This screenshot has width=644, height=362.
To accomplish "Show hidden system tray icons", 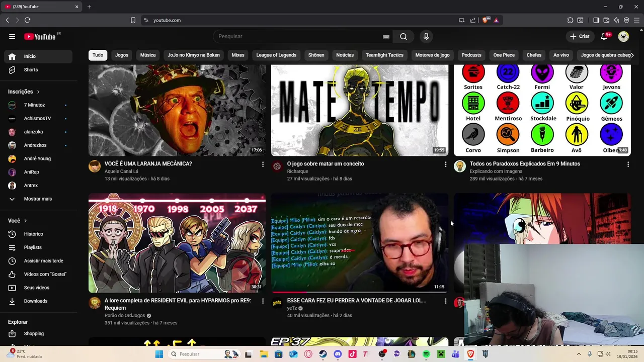I will tap(579, 354).
